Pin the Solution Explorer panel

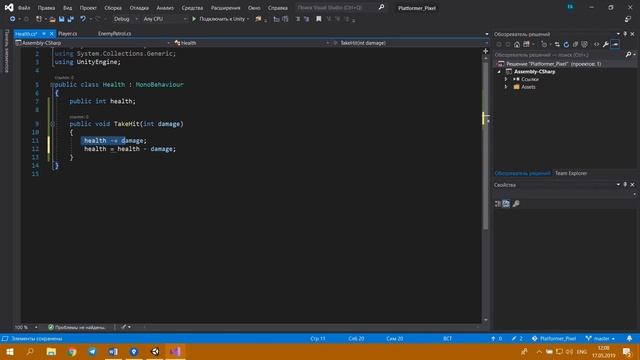coord(625,34)
